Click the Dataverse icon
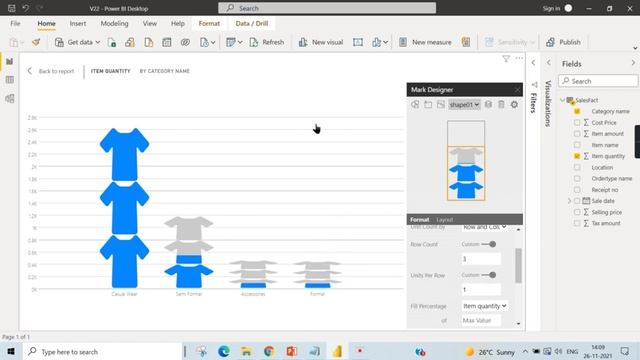 pos(185,42)
